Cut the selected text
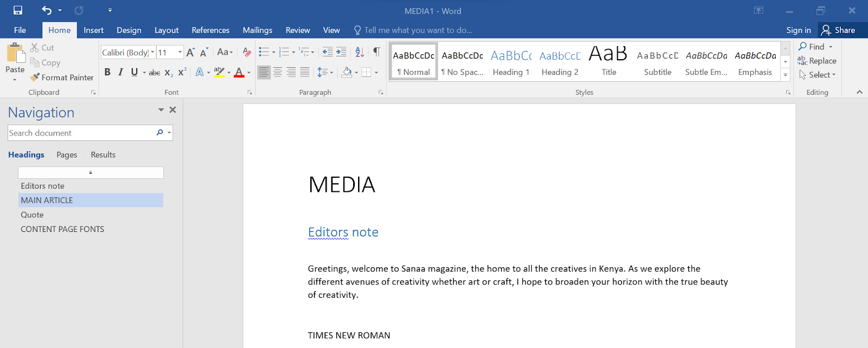This screenshot has height=348, width=868. [42, 48]
